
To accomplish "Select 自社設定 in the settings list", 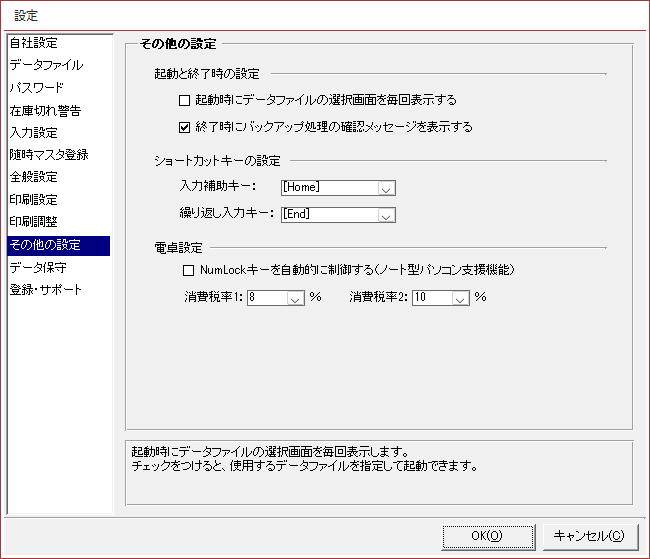I will (34, 43).
